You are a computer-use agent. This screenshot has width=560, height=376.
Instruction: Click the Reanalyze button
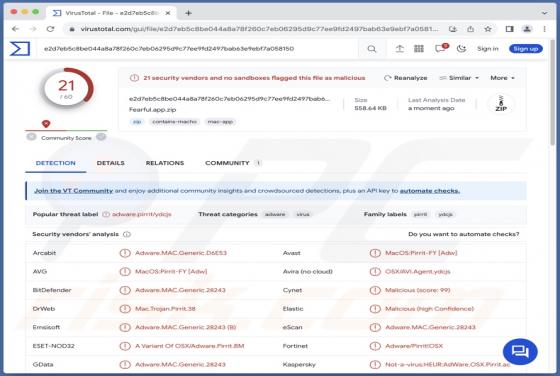[406, 78]
